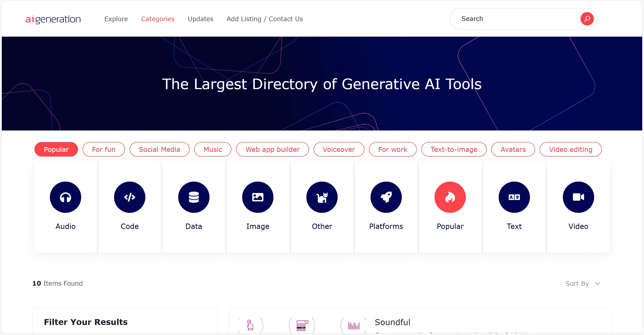644x335 pixels.
Task: Open Add Listing / Contact Us
Action: 265,19
